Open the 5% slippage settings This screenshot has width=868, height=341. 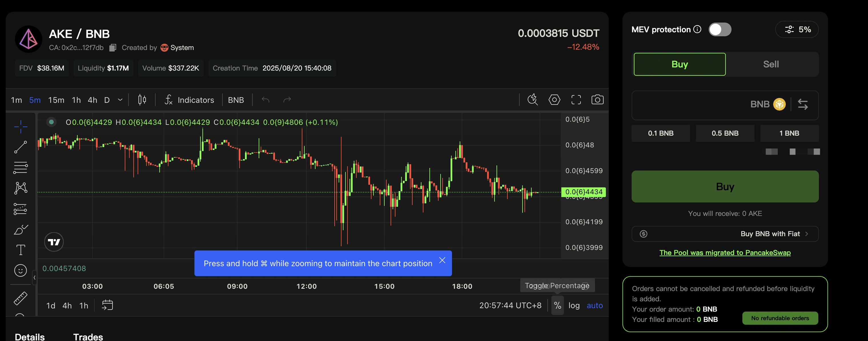(797, 30)
